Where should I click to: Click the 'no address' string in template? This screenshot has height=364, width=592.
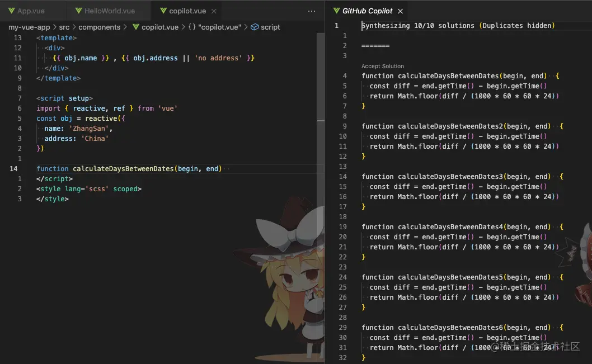[x=218, y=58]
